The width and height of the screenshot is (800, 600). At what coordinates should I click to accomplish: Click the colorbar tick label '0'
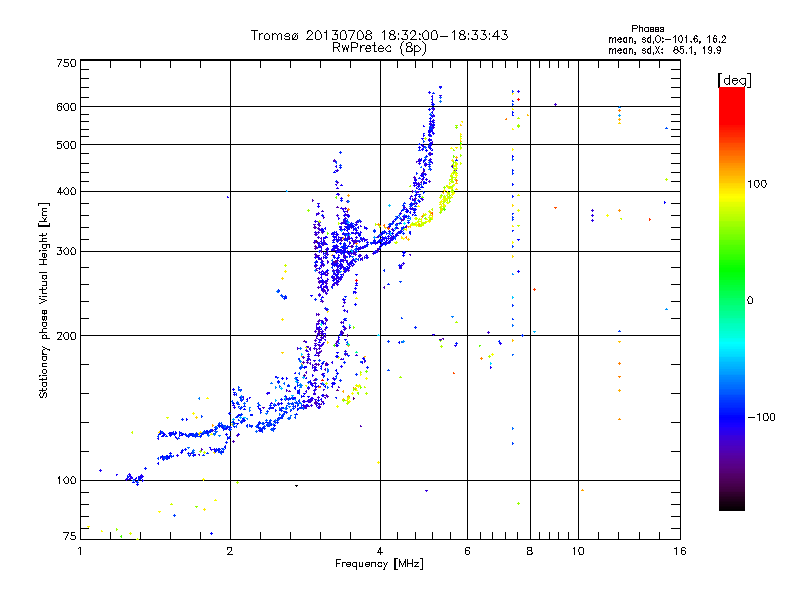pos(750,300)
